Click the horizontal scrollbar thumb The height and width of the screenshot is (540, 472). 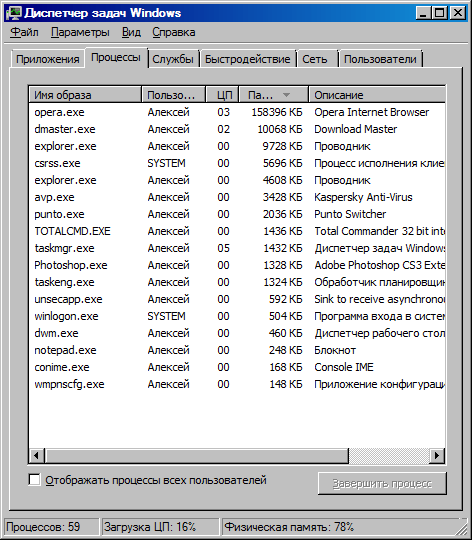(197, 456)
